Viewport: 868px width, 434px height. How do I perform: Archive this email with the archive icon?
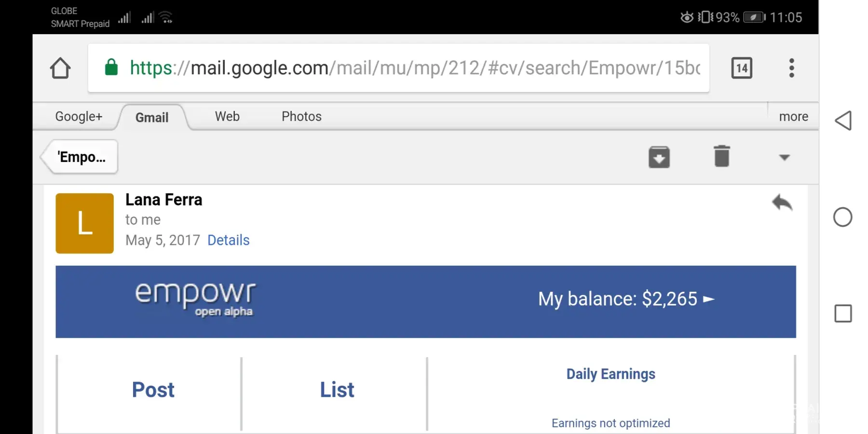[659, 157]
